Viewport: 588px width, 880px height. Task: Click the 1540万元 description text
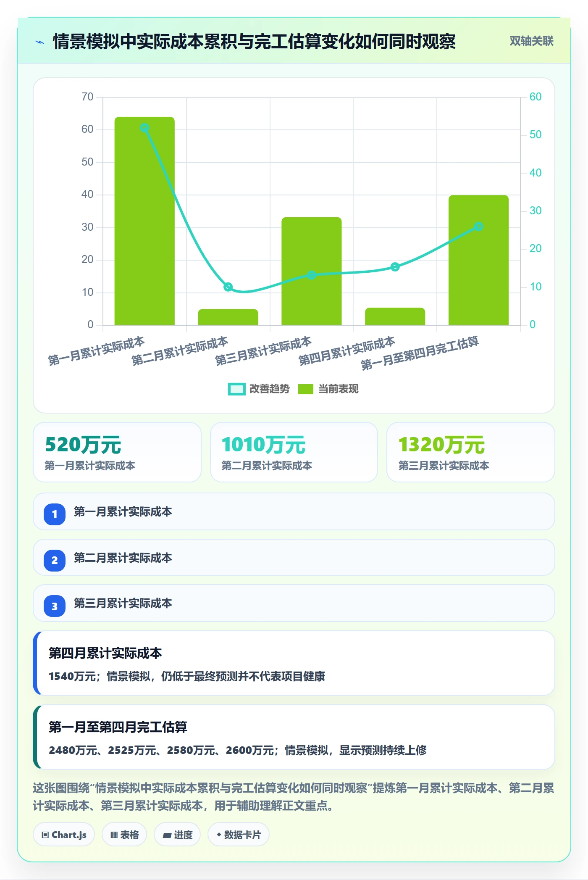(x=187, y=676)
